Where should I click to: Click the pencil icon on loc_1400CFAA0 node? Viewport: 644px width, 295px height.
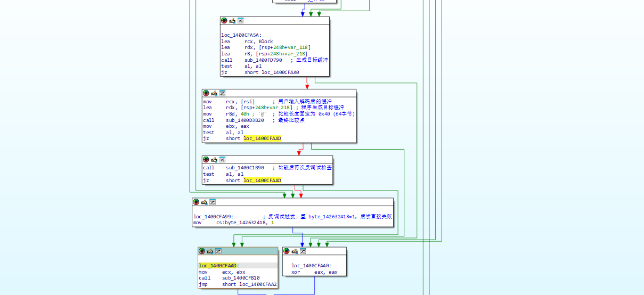coord(295,251)
